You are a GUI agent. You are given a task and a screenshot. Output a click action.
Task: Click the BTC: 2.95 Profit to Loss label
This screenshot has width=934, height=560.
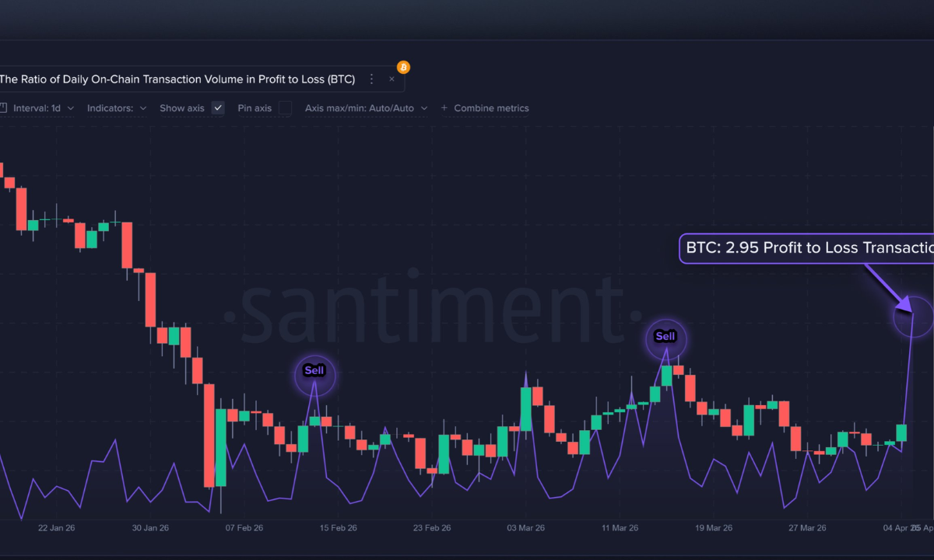coord(806,248)
